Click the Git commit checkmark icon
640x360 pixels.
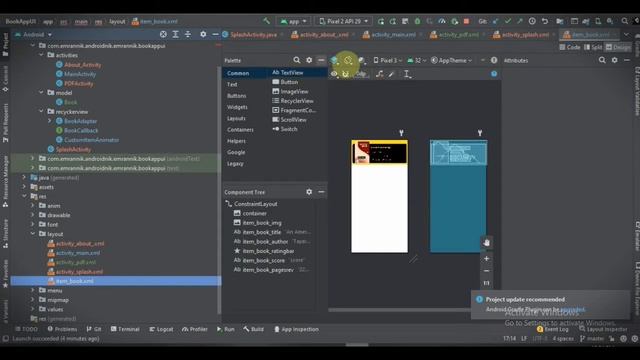click(507, 21)
